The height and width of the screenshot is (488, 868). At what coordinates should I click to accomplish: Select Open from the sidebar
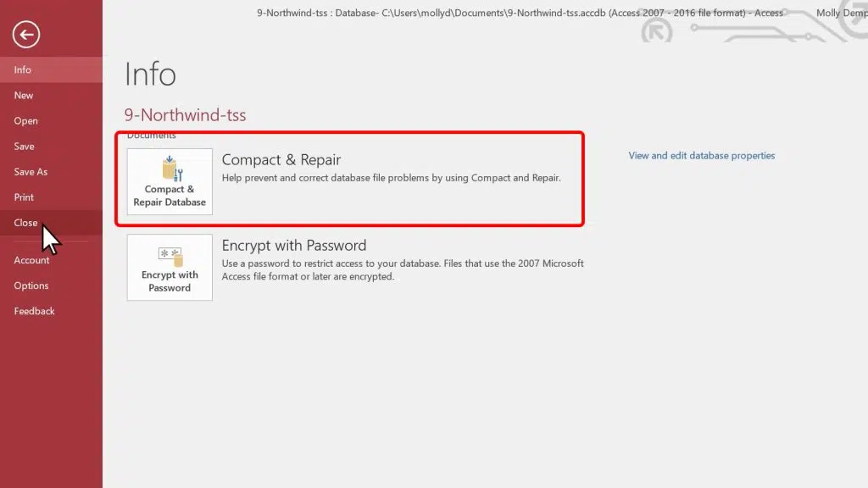coord(25,120)
